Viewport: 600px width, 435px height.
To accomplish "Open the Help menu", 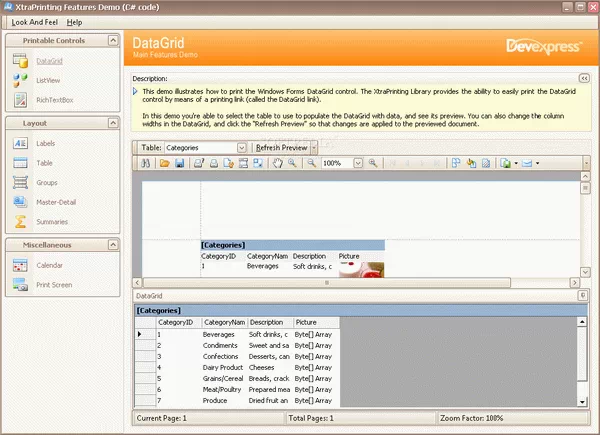I will pyautogui.click(x=74, y=22).
